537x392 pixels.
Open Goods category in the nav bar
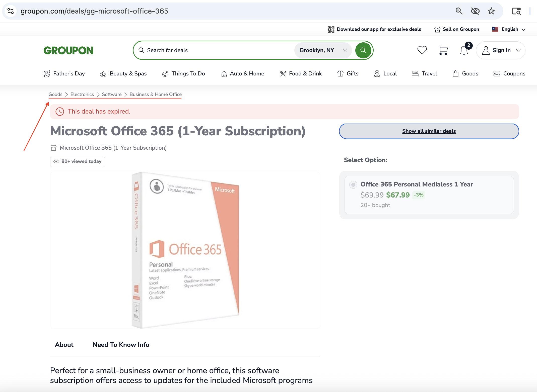point(465,73)
